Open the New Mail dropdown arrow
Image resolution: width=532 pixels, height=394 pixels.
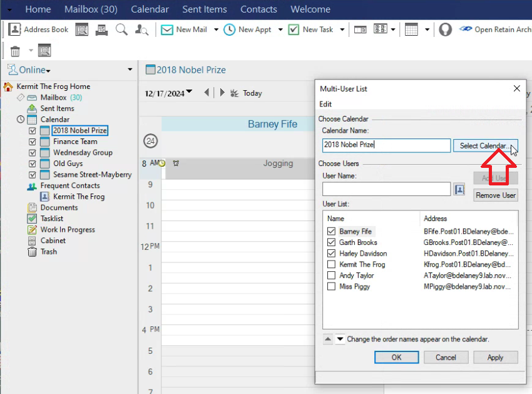(216, 29)
